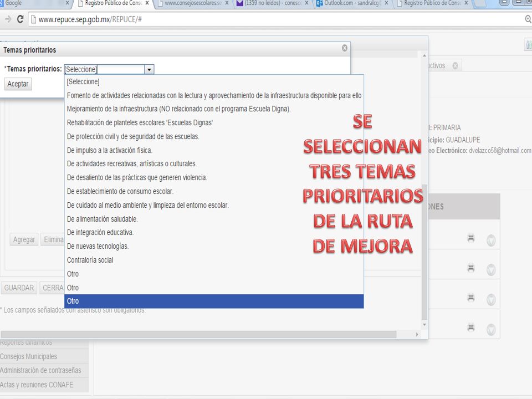Click the Aceptar button

pos(18,84)
